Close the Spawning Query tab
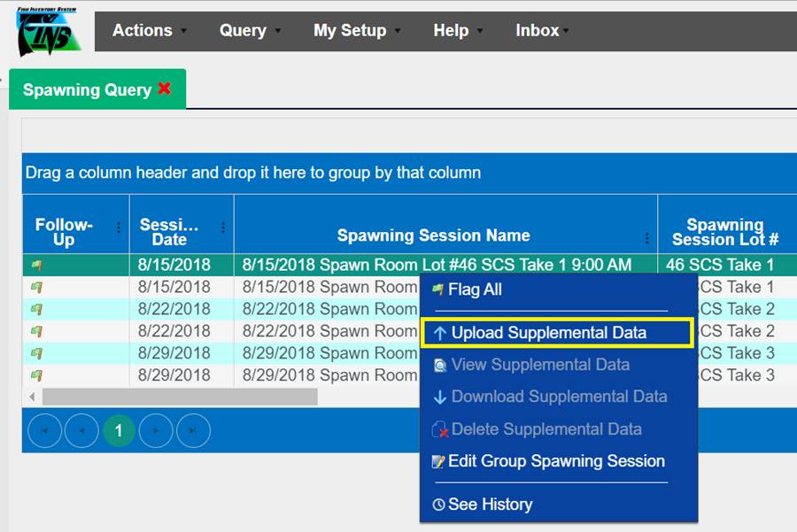 164,89
